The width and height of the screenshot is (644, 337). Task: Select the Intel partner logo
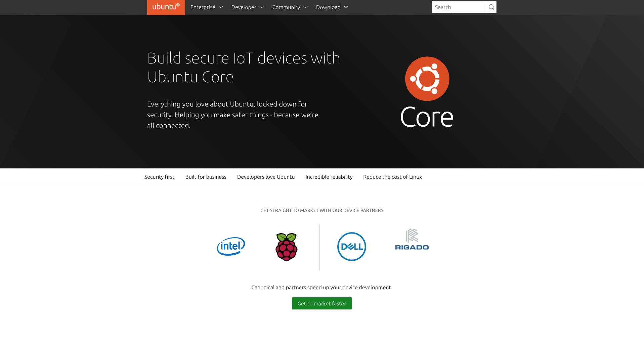click(x=230, y=246)
